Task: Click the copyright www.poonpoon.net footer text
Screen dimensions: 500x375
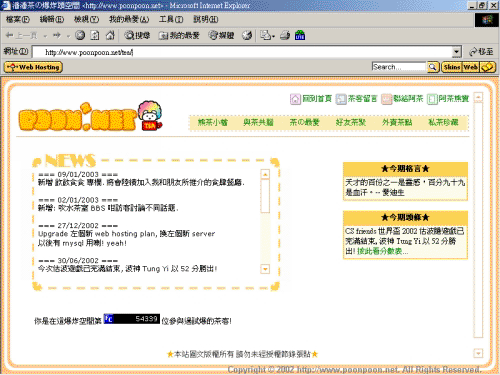Action: point(355,370)
